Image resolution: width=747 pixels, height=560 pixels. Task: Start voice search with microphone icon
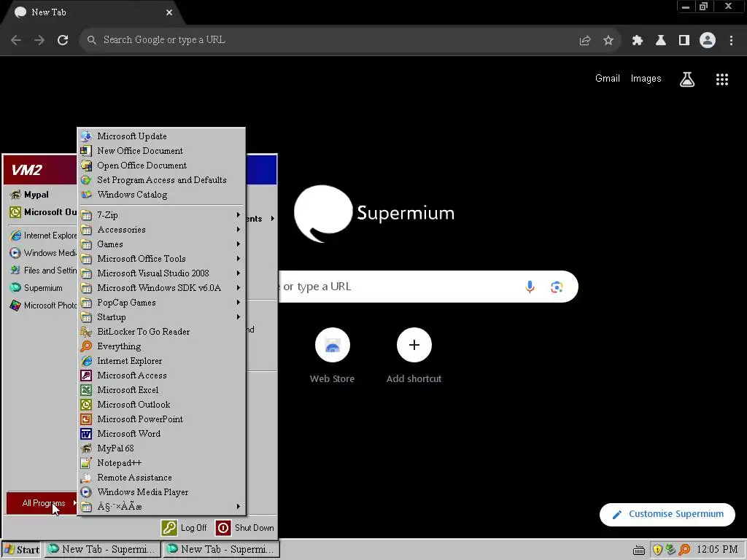click(x=530, y=287)
